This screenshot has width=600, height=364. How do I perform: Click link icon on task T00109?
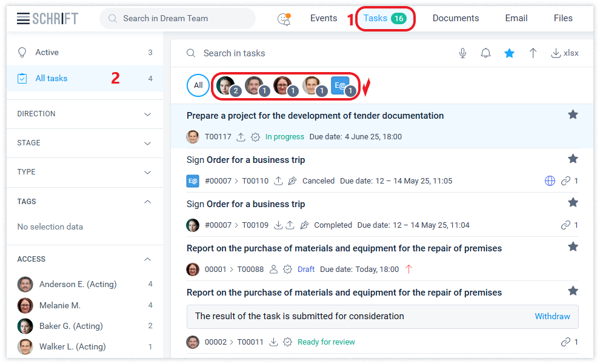(565, 225)
